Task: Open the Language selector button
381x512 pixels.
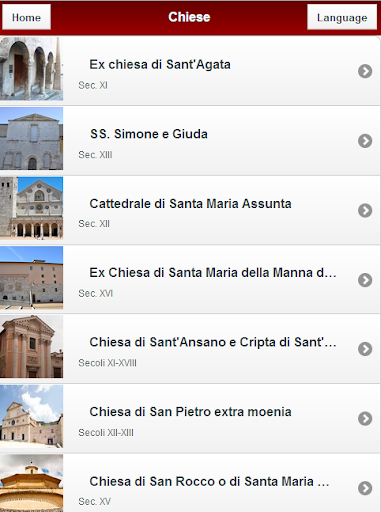Action: (342, 17)
